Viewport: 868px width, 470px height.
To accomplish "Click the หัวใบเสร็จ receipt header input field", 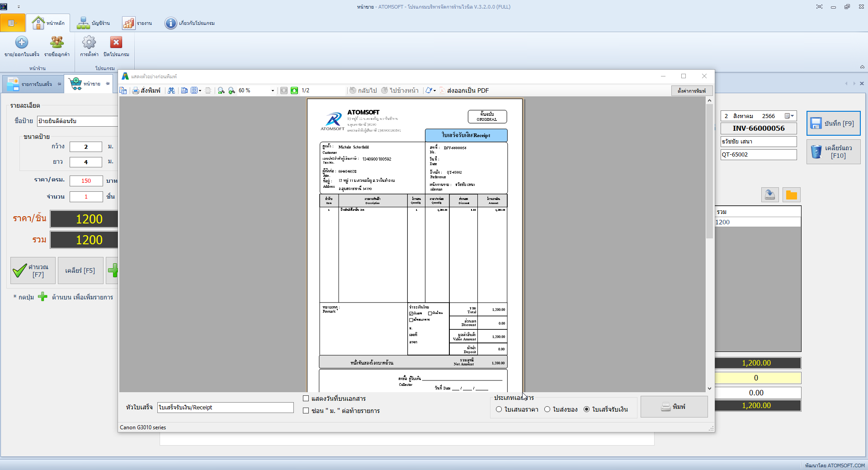I will (x=226, y=408).
